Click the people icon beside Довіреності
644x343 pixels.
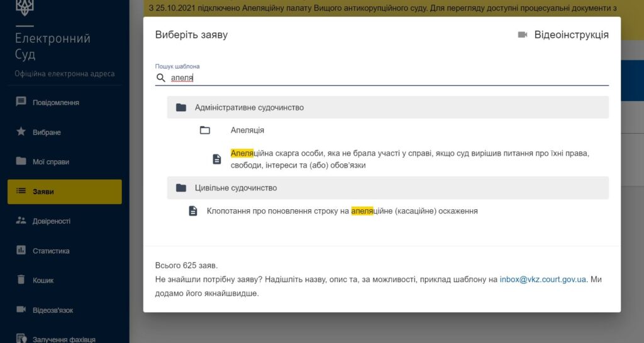(21, 220)
